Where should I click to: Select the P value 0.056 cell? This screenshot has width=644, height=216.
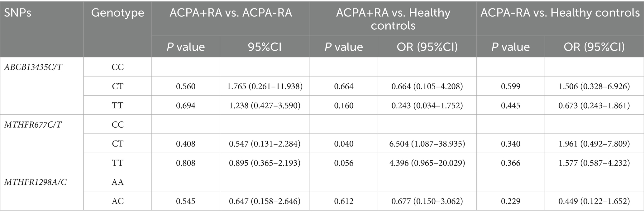[x=344, y=163]
